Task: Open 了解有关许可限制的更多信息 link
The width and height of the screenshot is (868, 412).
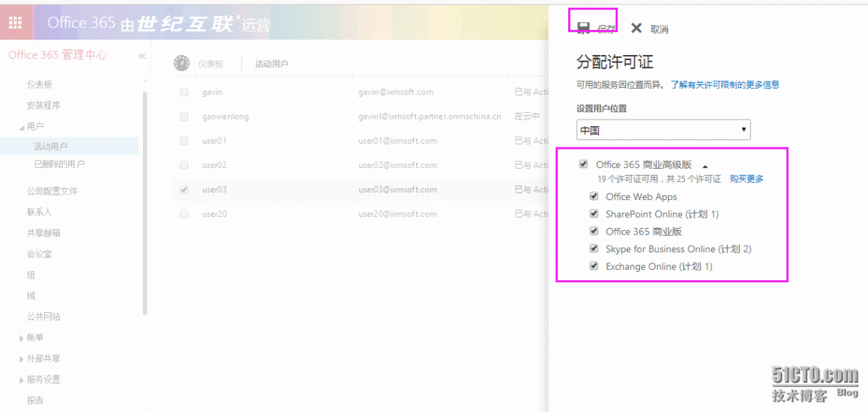Action: pyautogui.click(x=725, y=85)
